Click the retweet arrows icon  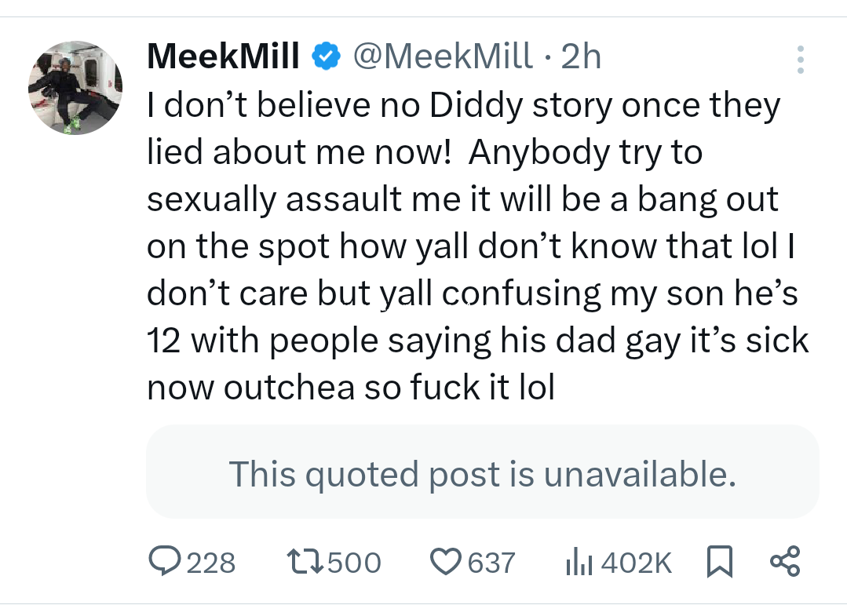tap(303, 562)
